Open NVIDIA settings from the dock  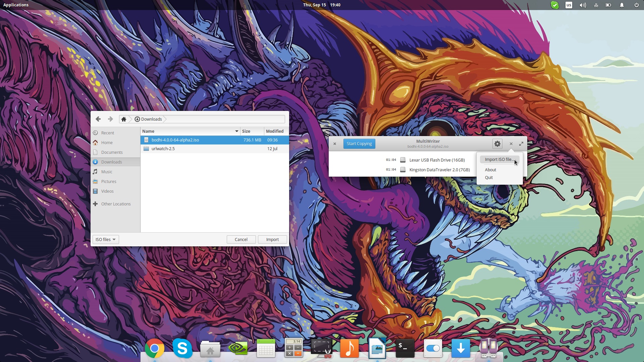[x=238, y=349]
